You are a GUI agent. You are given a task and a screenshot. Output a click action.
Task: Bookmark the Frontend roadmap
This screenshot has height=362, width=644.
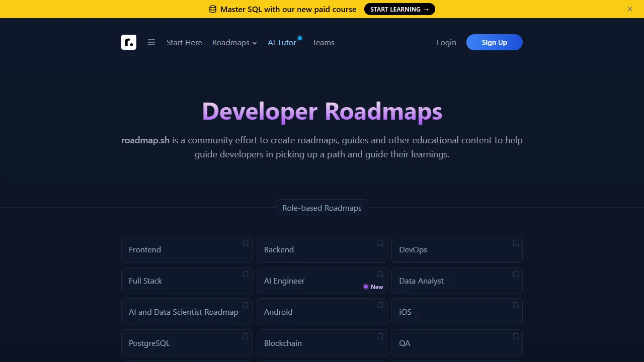(246, 243)
